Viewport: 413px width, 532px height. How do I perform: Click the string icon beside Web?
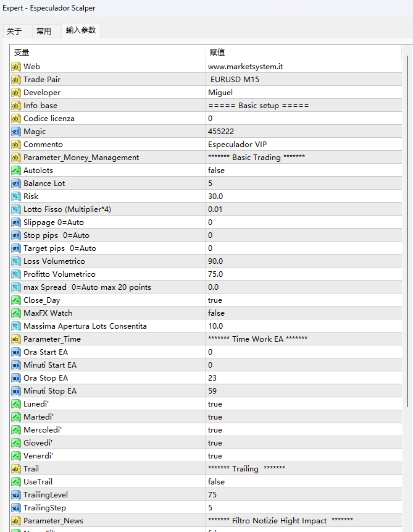tap(16, 67)
